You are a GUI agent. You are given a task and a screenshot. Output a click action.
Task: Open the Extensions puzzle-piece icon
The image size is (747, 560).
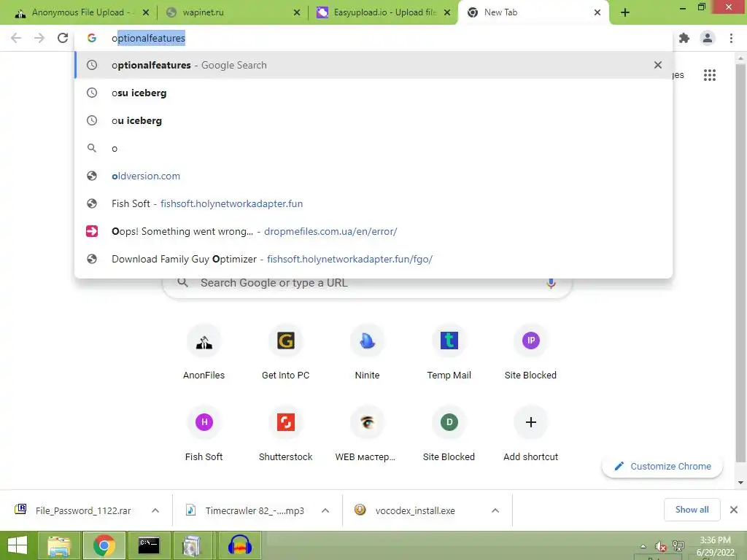pos(684,38)
